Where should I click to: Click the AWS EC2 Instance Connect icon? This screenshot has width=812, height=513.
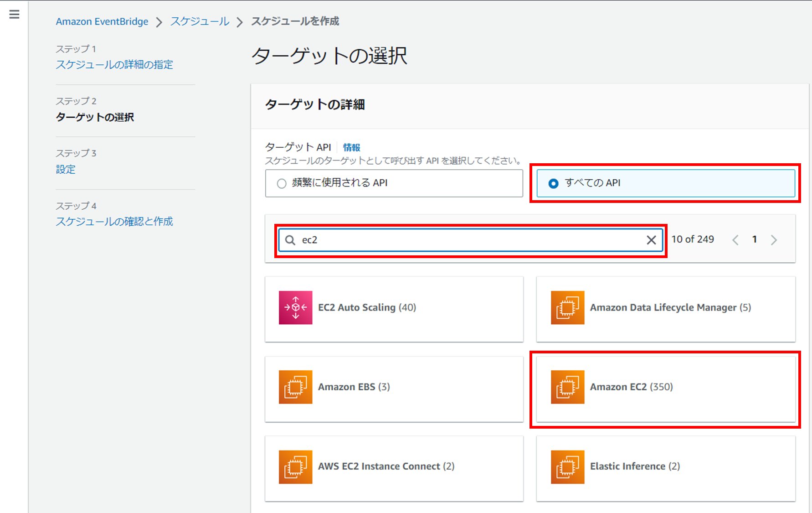[x=295, y=466]
